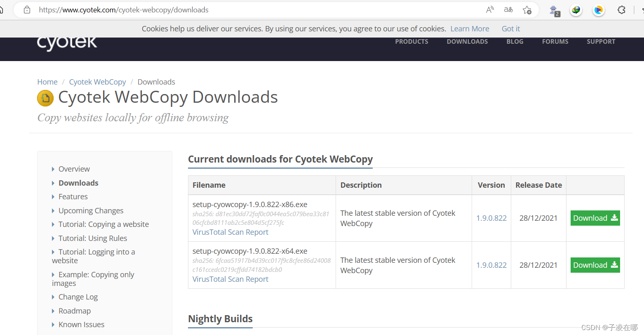Screen dimensions: 644x335
Task: Download the x86 installer
Action: [x=595, y=218]
